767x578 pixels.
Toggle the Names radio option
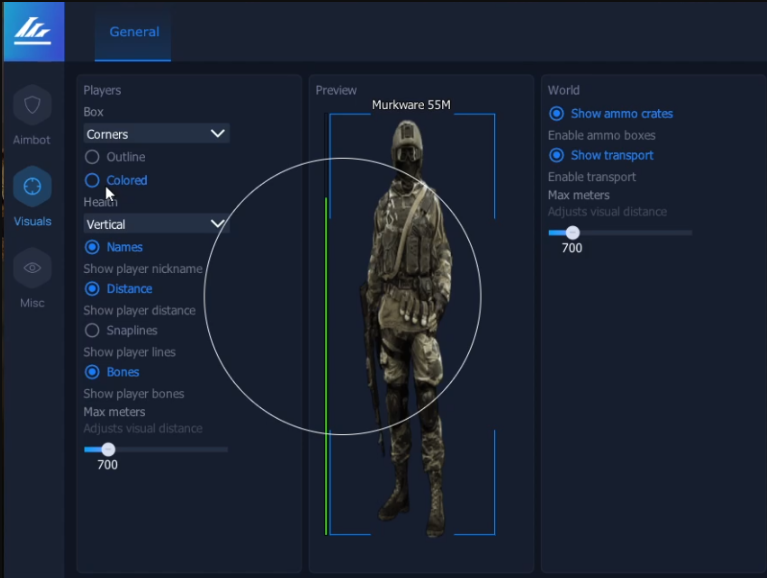[x=92, y=247]
